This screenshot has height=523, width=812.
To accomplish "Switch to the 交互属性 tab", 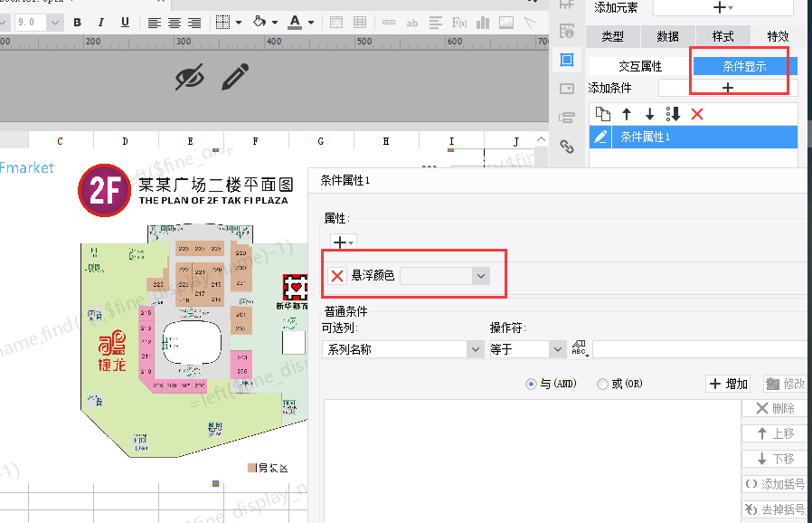I will 640,67.
